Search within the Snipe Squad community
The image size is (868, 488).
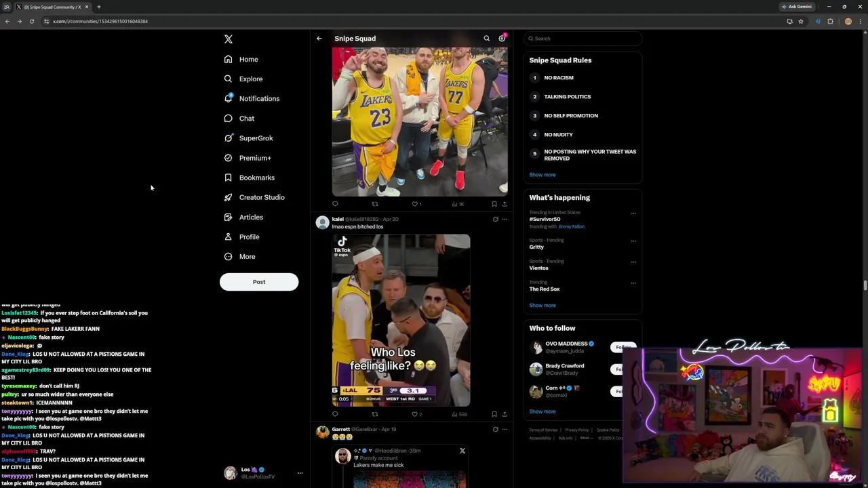click(486, 39)
